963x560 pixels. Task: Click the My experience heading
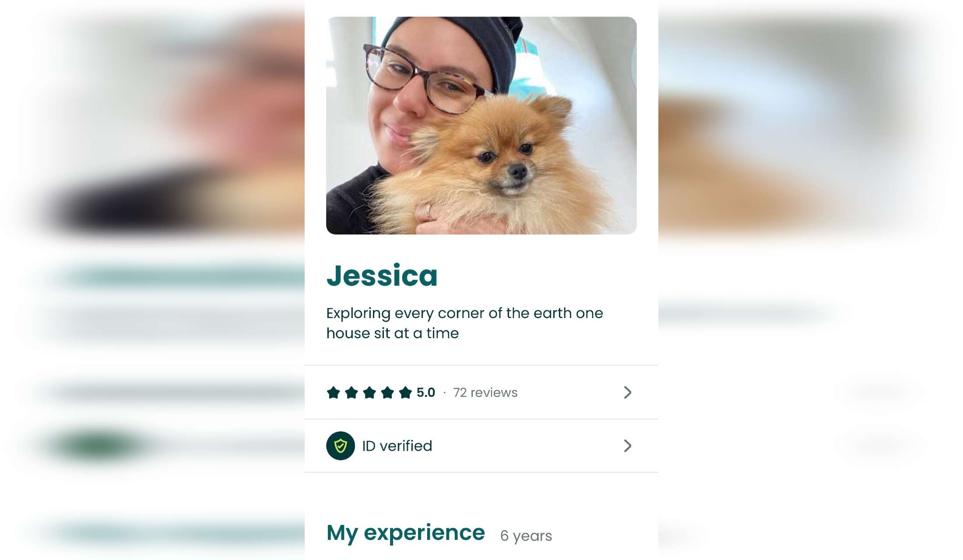click(406, 533)
